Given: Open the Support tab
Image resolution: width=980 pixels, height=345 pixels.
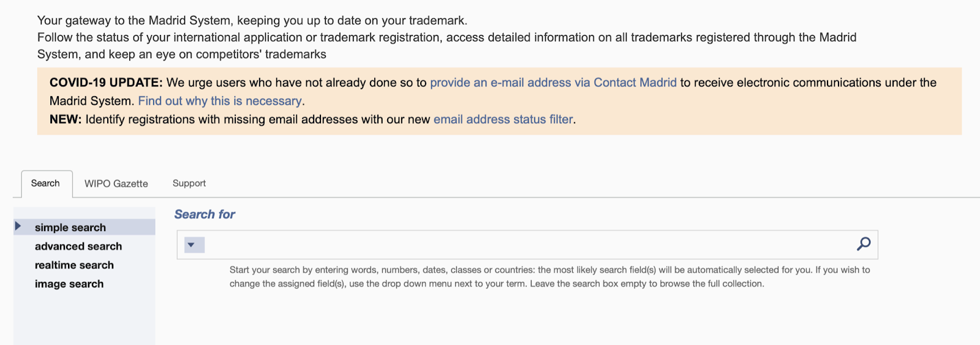Looking at the screenshot, I should [189, 183].
